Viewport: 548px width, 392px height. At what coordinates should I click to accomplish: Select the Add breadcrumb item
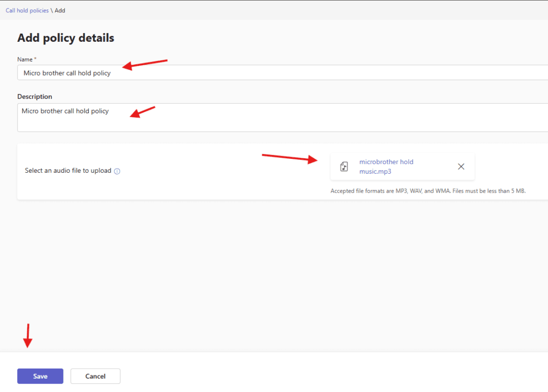(x=60, y=11)
